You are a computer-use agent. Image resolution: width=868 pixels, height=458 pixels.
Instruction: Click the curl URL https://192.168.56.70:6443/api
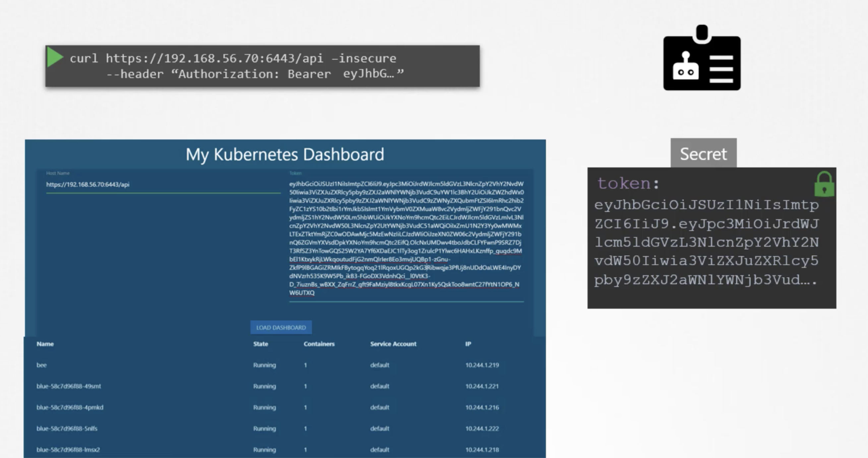(x=214, y=58)
